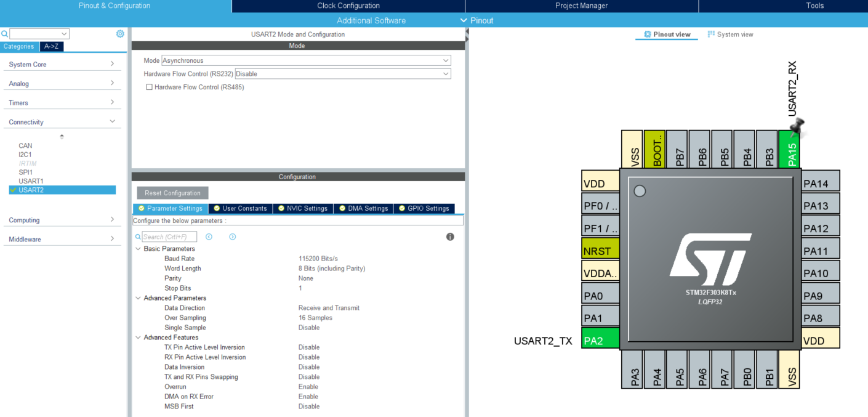This screenshot has height=417, width=868.
Task: Open the NVIC Settings tab
Action: [x=302, y=208]
